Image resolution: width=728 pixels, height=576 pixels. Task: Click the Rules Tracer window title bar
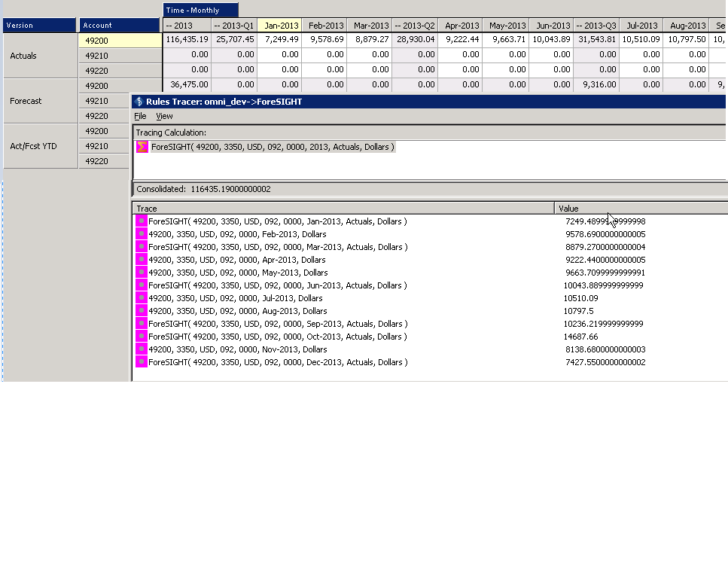point(428,102)
